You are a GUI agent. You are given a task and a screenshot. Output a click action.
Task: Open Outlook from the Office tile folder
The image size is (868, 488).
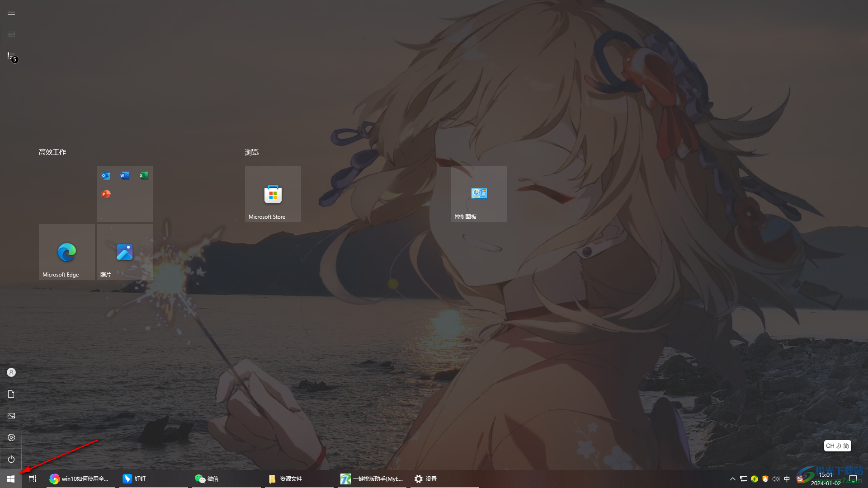tap(106, 176)
